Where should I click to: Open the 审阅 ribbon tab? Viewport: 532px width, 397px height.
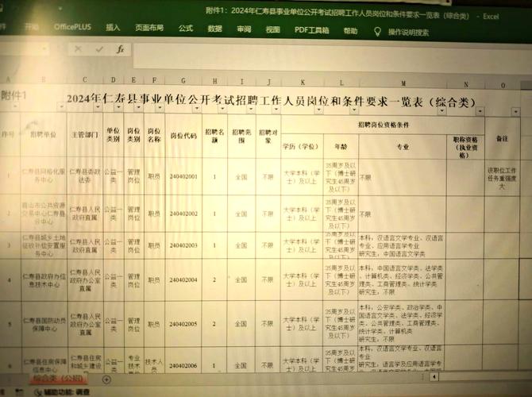click(x=244, y=29)
